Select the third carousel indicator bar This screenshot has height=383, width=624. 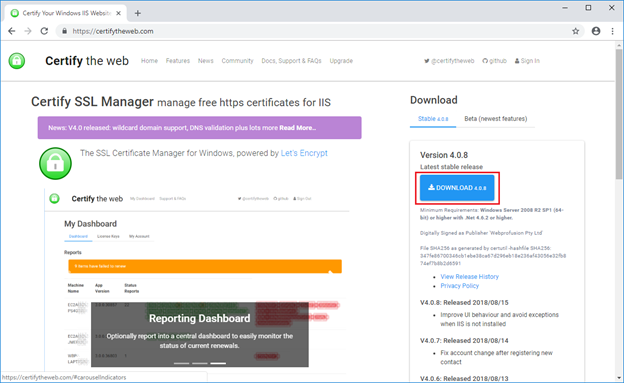point(218,363)
